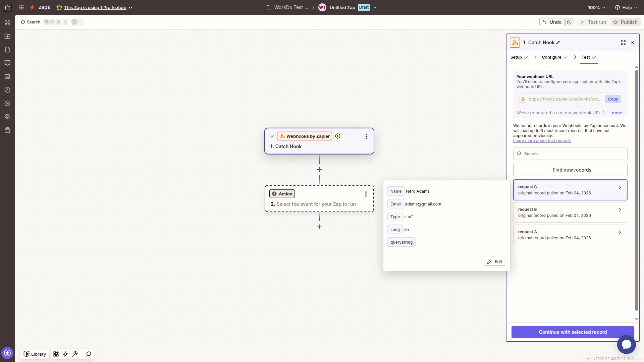Select the history clock icon in the sidebar

(7, 90)
